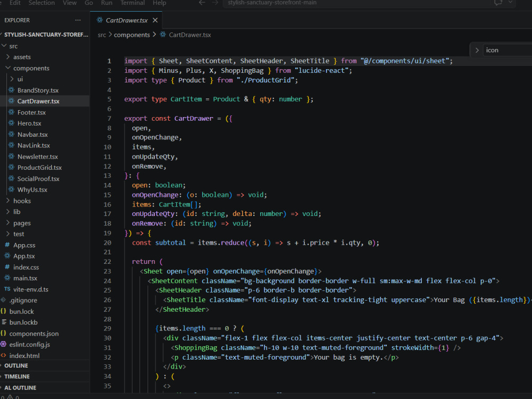Focus the find input containing icon
This screenshot has height=399, width=532.
507,50
